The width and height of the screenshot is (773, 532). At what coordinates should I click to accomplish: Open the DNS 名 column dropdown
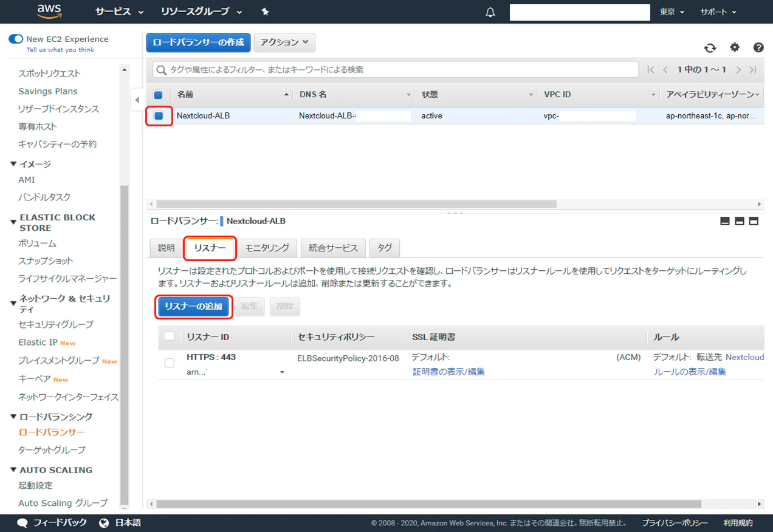coord(409,95)
